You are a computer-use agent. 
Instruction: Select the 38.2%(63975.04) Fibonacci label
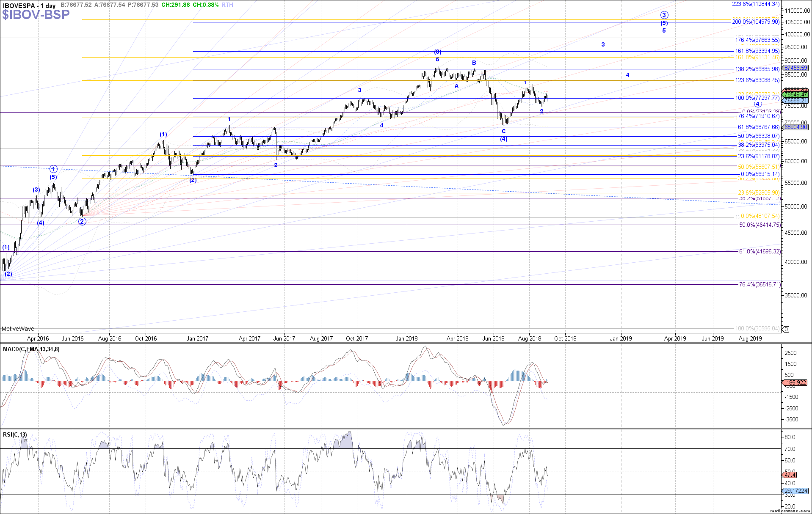[x=759, y=145]
